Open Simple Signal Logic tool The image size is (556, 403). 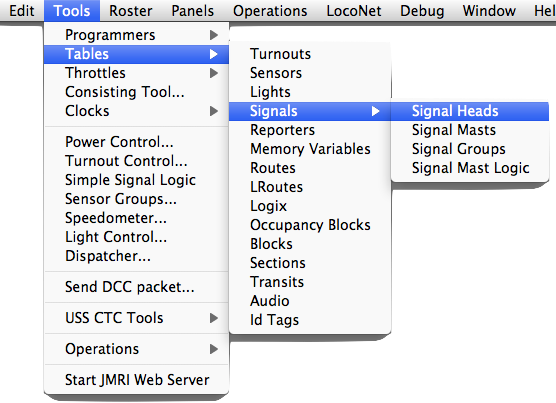coord(137,180)
